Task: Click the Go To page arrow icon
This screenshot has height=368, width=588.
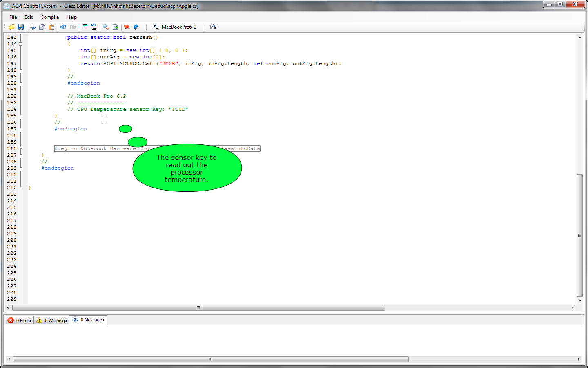Action: pos(115,27)
